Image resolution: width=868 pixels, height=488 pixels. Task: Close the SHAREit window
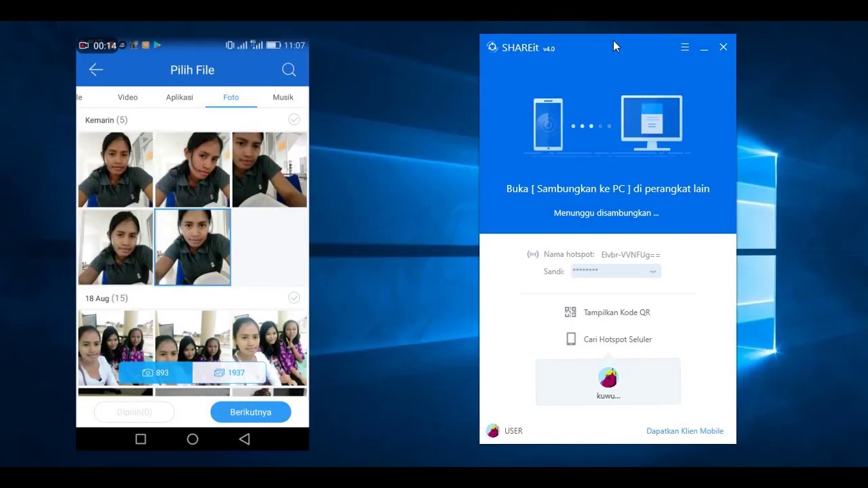(724, 47)
